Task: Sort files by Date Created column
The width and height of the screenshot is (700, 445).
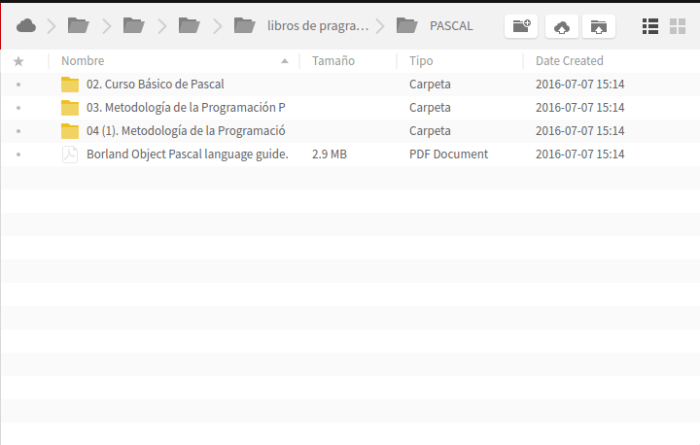Action: tap(569, 61)
